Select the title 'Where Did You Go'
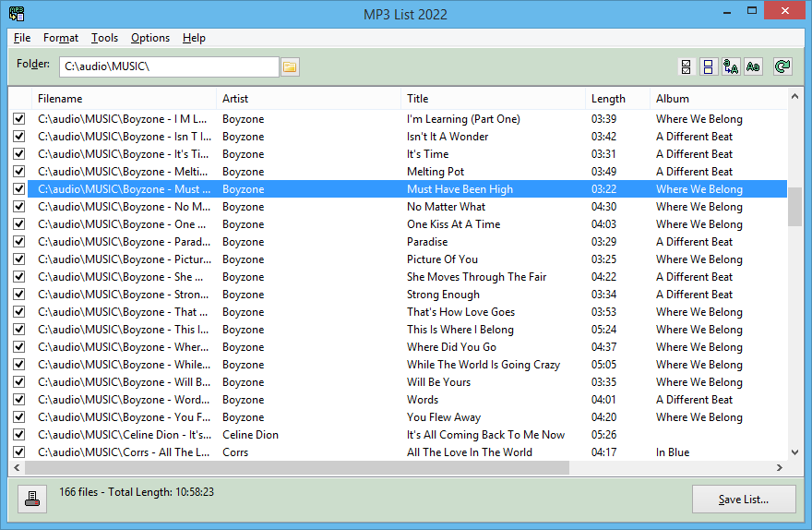The width and height of the screenshot is (812, 530). (451, 347)
